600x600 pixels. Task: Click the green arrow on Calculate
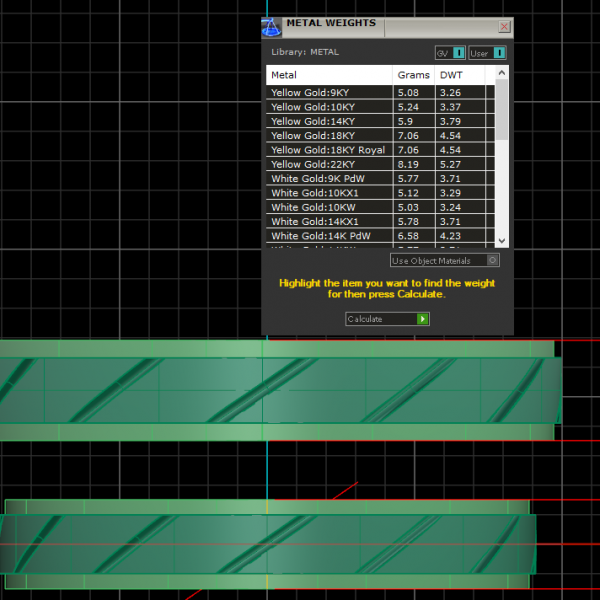[x=423, y=319]
